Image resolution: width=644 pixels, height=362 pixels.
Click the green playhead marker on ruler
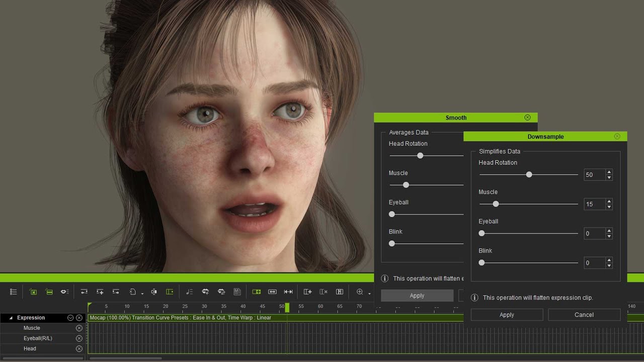[287, 307]
